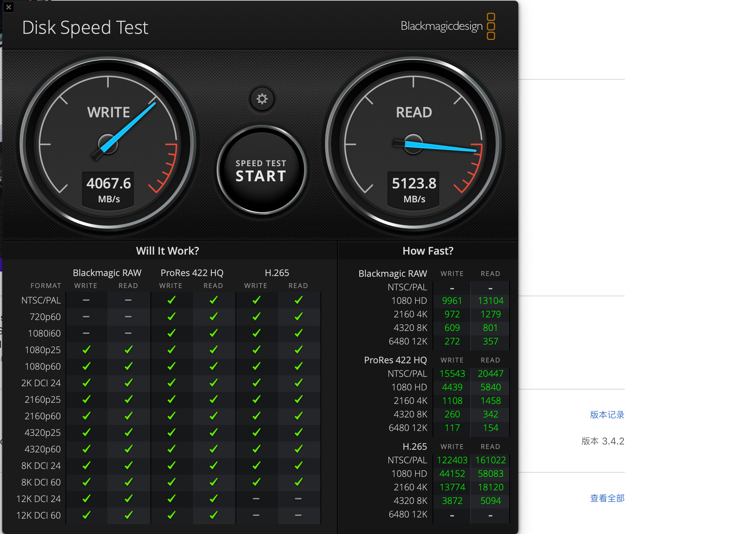
Task: Click H.265 read checkmark for NTSC/PAL
Action: coord(299,300)
